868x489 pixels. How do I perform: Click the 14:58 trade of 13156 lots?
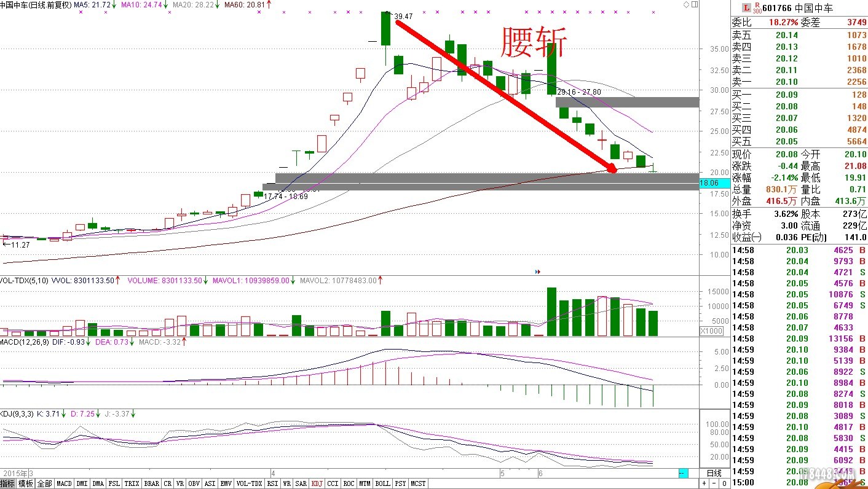[799, 338]
